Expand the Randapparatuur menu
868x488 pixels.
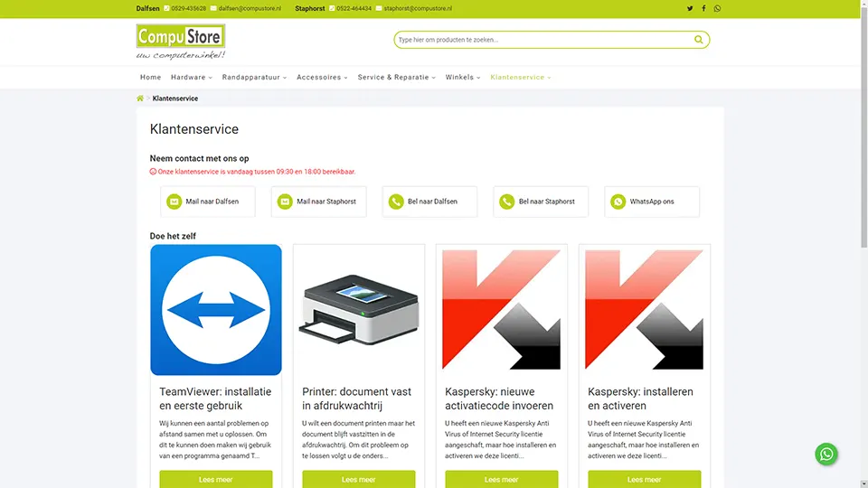pyautogui.click(x=255, y=78)
